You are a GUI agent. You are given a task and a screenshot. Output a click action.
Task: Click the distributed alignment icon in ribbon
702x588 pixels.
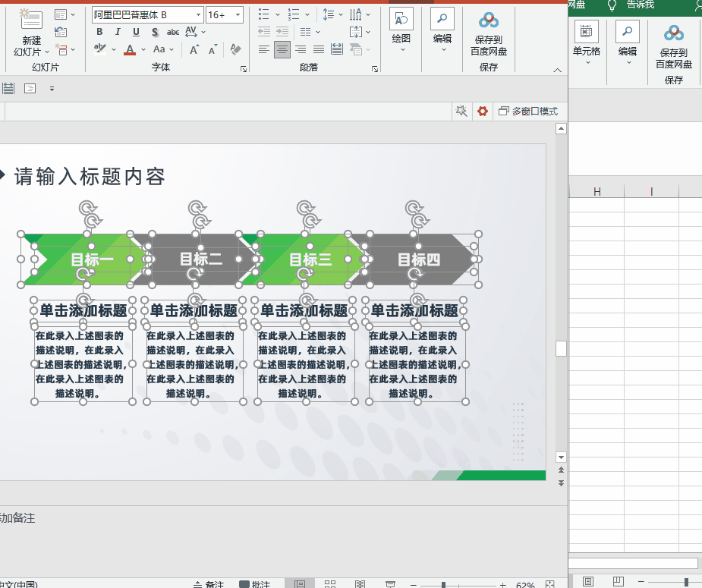pyautogui.click(x=337, y=49)
